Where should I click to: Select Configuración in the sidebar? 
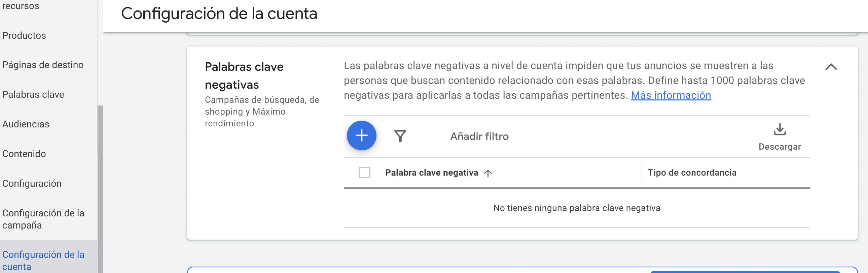[x=32, y=184]
